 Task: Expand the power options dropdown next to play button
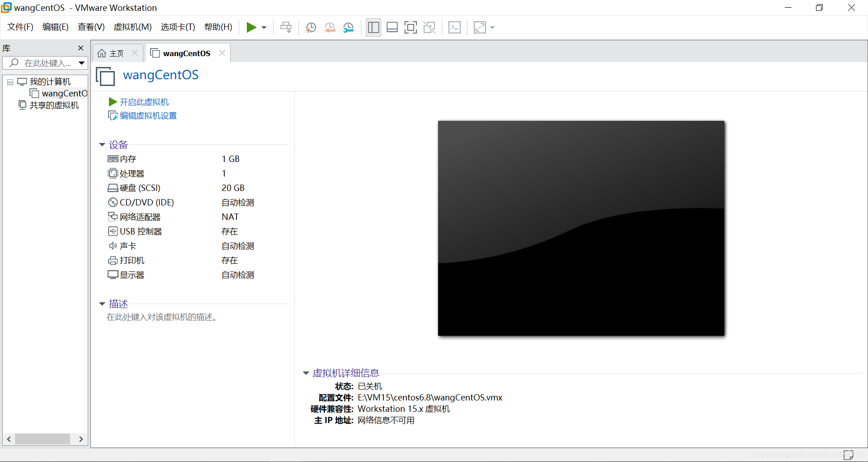coord(264,28)
